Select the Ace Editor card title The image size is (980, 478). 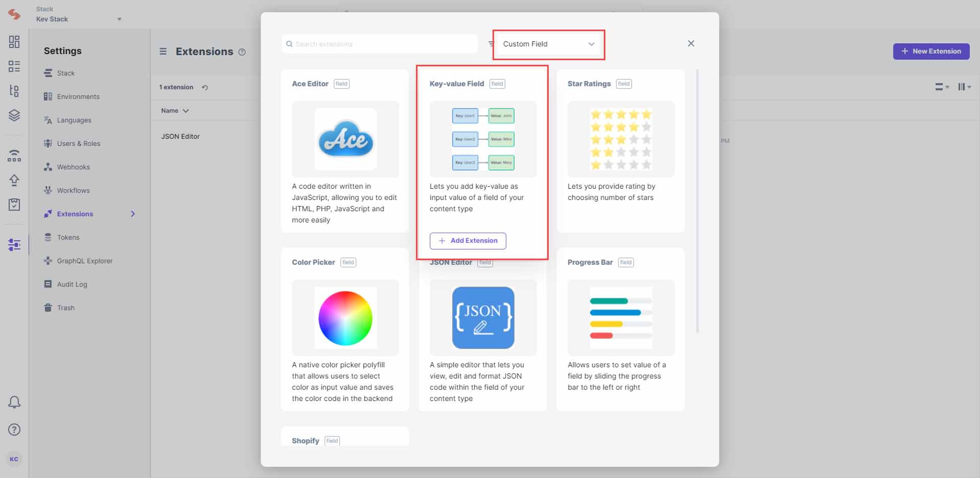(310, 84)
